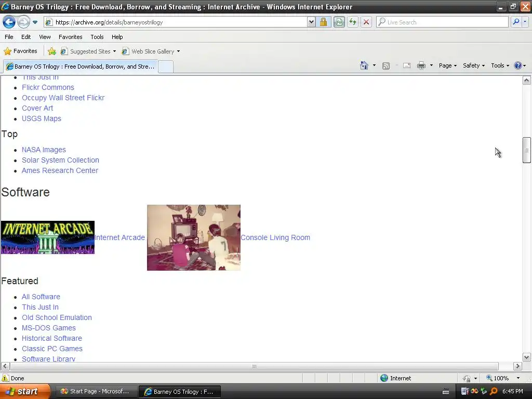Click the Read Mail envelope icon

coord(406,65)
